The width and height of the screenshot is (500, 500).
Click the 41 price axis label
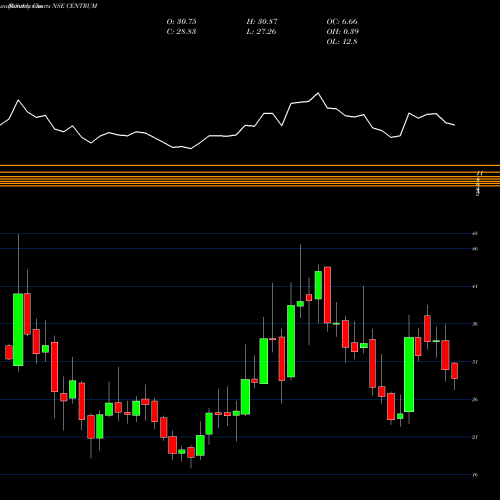pyautogui.click(x=475, y=286)
